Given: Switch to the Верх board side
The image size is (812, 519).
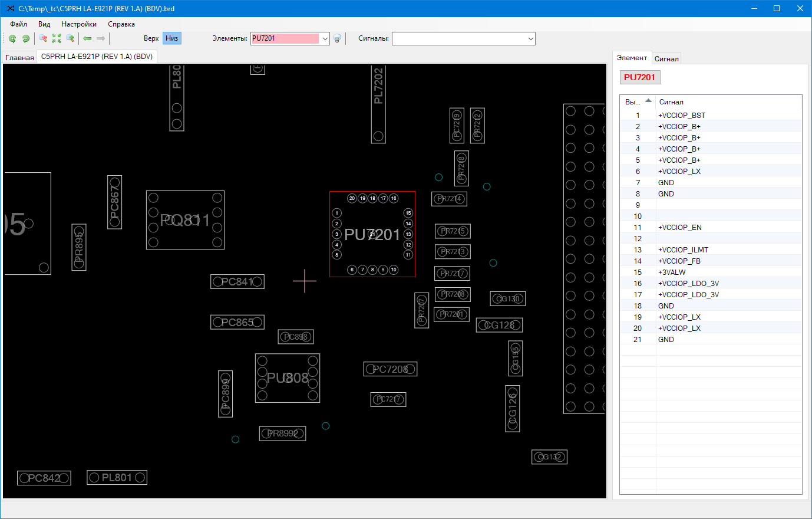Looking at the screenshot, I should [151, 38].
